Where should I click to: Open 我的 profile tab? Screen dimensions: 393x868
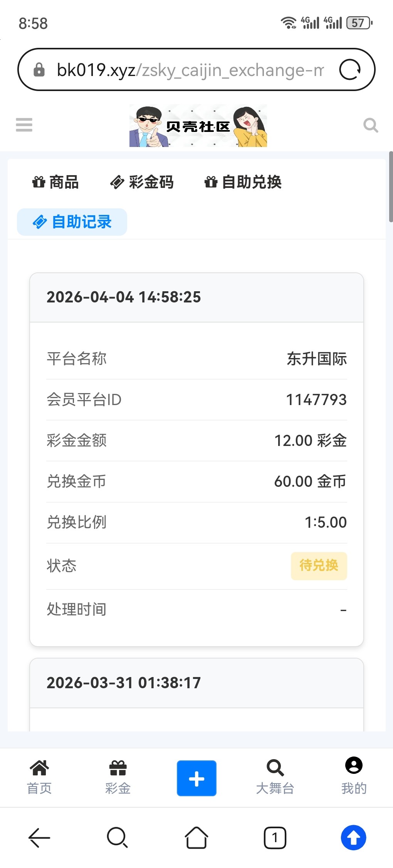(354, 777)
